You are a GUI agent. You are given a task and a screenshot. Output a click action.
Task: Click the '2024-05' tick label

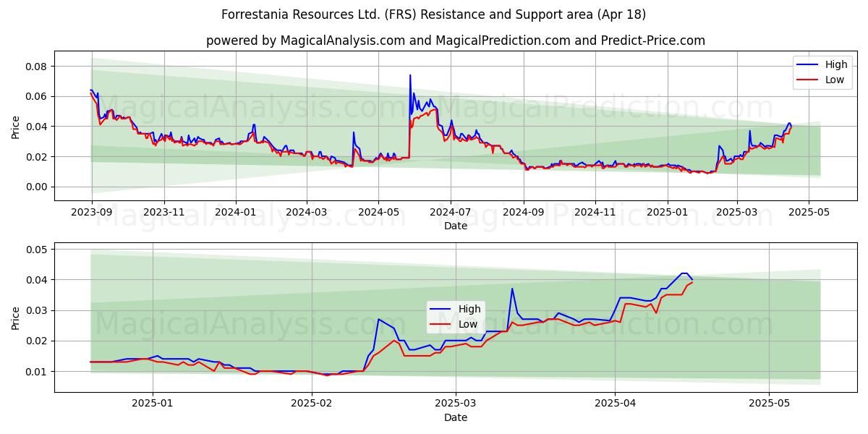point(378,213)
